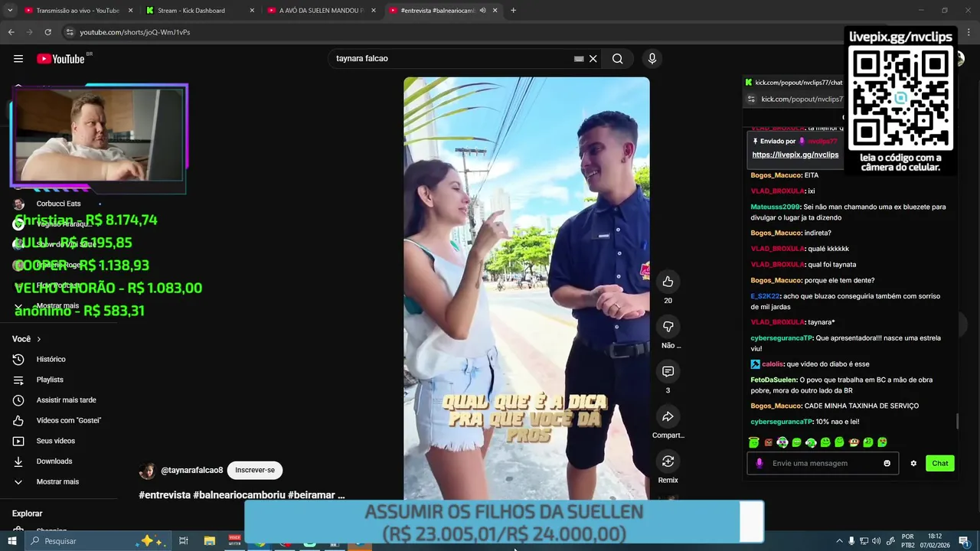Screen dimensions: 980x551
Task: Open Voicemeeter from the taskbar
Action: (x=235, y=541)
